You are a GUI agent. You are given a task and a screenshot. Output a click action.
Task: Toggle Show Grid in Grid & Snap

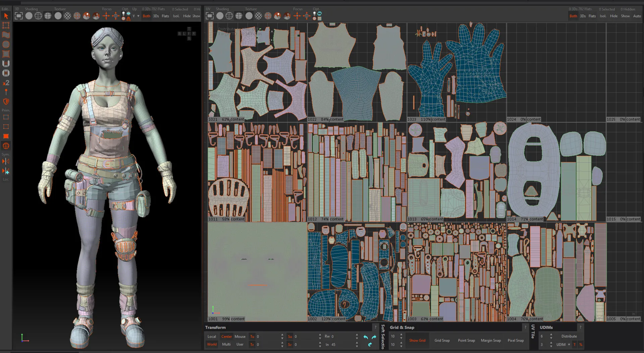[x=417, y=341]
